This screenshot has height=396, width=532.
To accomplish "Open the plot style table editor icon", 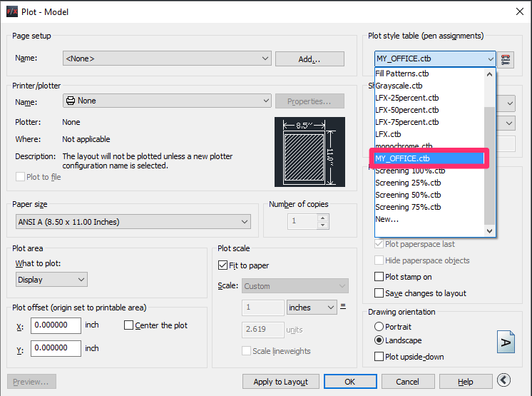I will [506, 59].
